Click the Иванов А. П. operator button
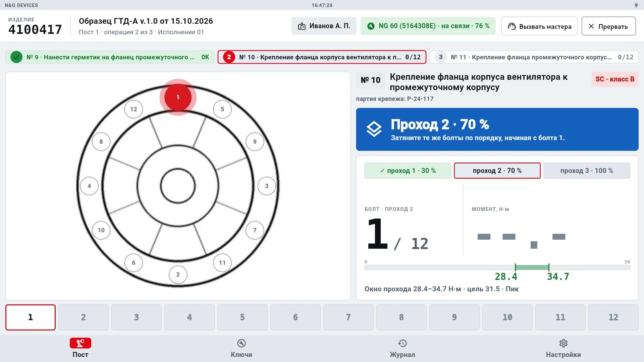644x362 pixels. click(x=324, y=26)
